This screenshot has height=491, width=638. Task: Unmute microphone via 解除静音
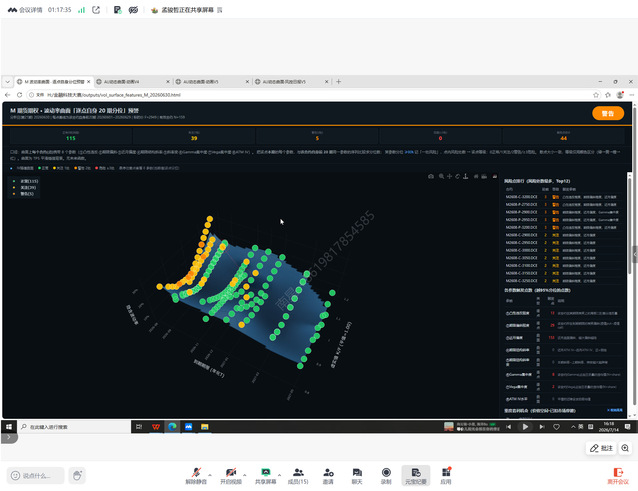(196, 476)
